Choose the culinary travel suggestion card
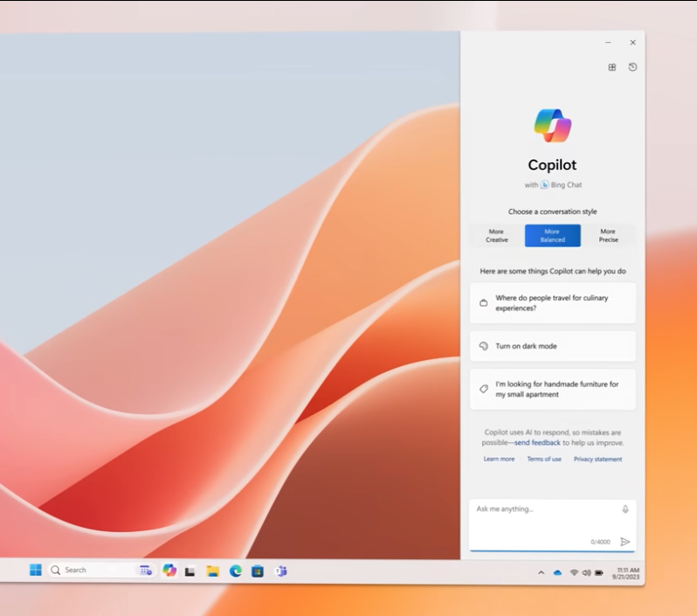This screenshot has width=697, height=616. coord(552,303)
